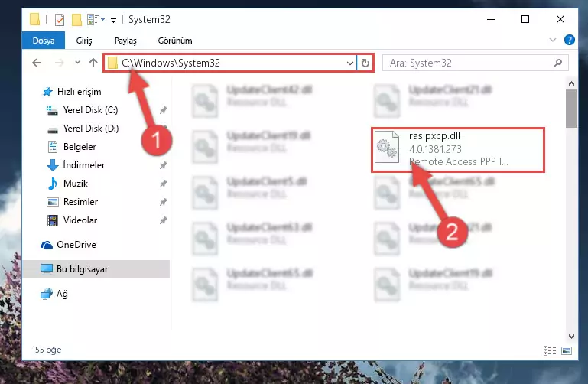
Task: Go up one folder level
Action: coord(93,63)
